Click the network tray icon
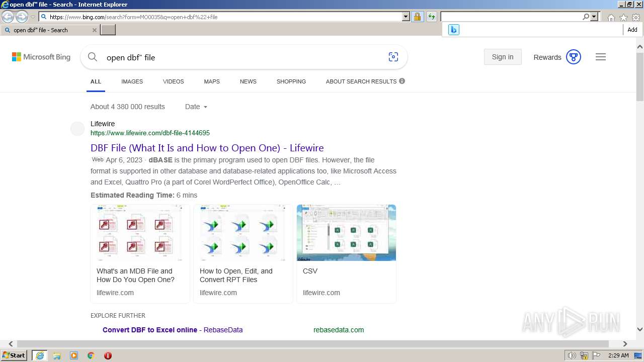Viewport: 644px width, 362px height. (584, 355)
